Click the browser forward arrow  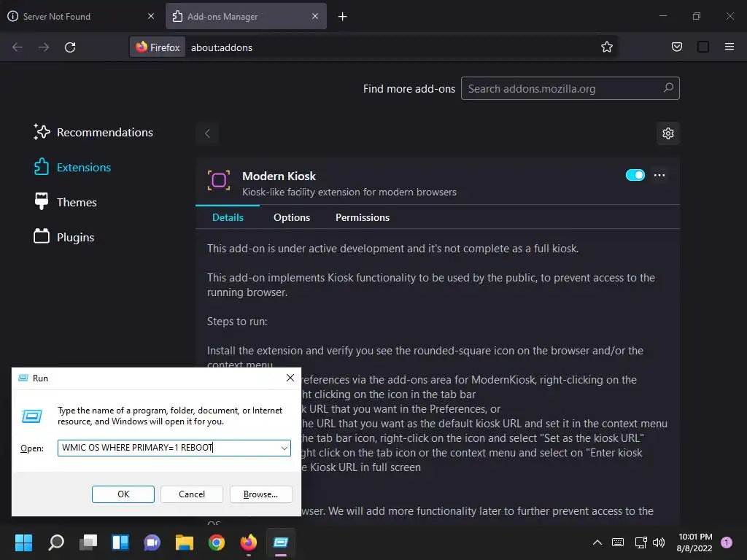click(x=44, y=47)
